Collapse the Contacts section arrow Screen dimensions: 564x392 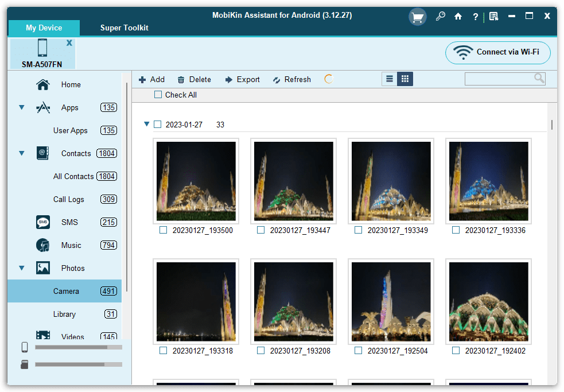pos(22,153)
